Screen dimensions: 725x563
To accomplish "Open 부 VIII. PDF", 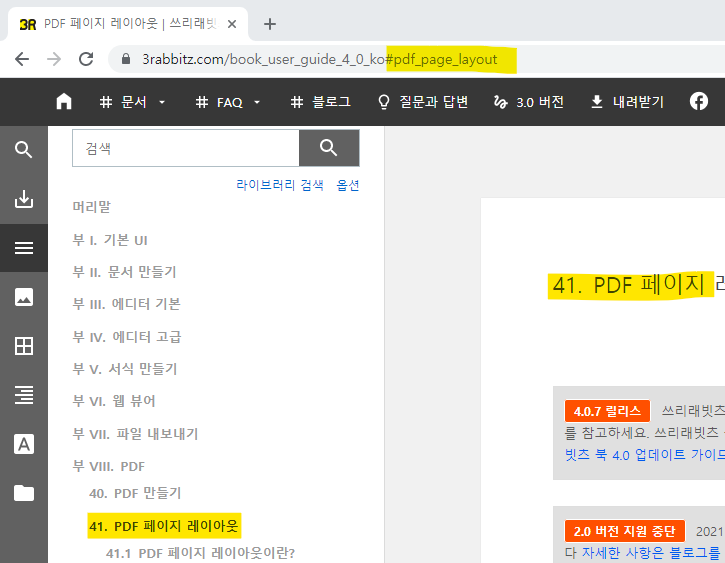I will coord(109,466).
